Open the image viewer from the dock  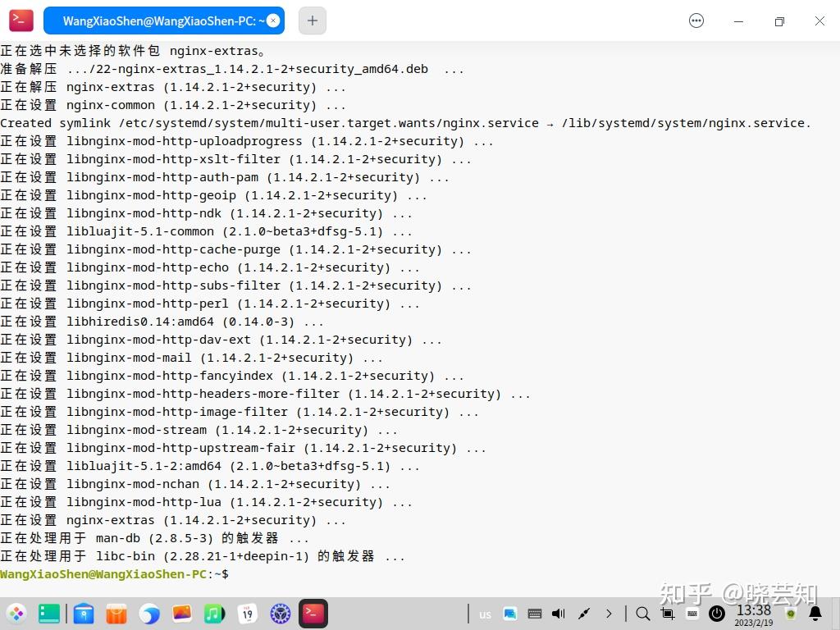point(180,614)
